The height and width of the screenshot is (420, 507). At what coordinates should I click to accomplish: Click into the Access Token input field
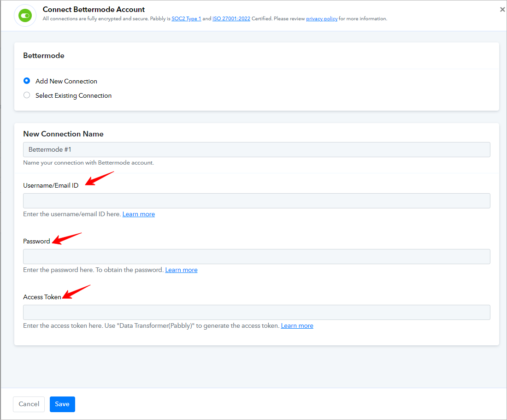click(x=256, y=312)
